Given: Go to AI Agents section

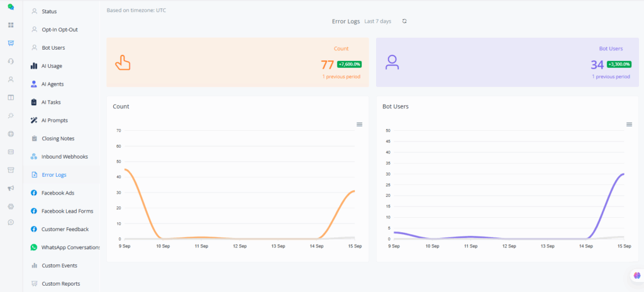Looking at the screenshot, I should click(52, 84).
